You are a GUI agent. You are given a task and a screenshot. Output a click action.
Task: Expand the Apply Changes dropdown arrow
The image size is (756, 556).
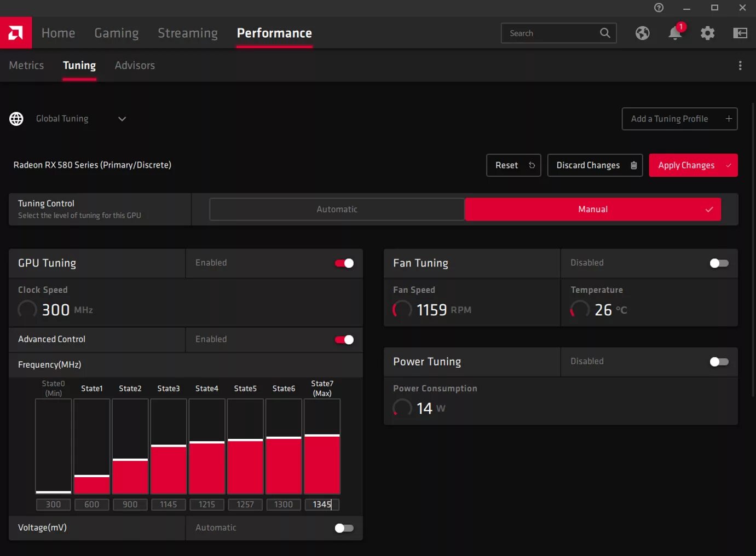pos(728,165)
